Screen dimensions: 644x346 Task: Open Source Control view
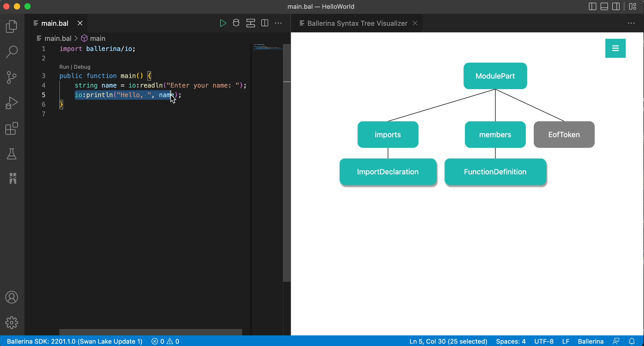point(12,77)
